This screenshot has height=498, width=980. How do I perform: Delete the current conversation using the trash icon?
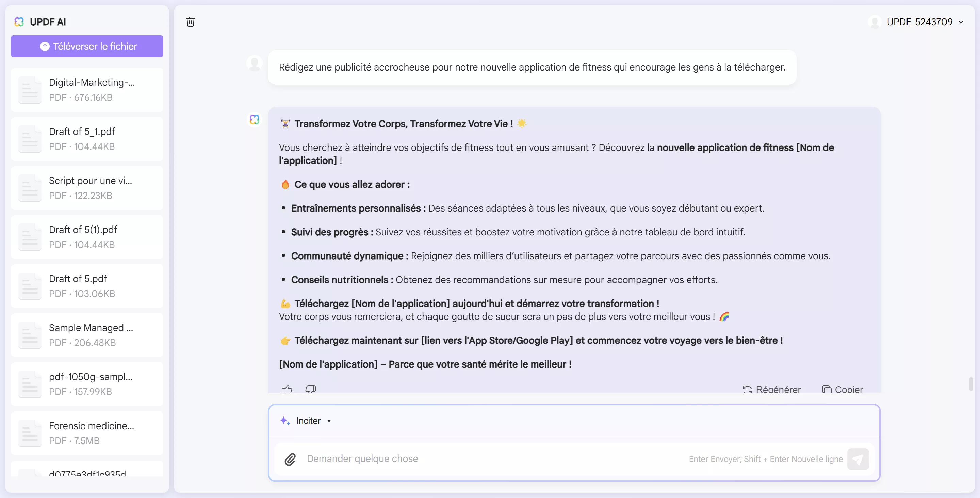[x=190, y=22]
